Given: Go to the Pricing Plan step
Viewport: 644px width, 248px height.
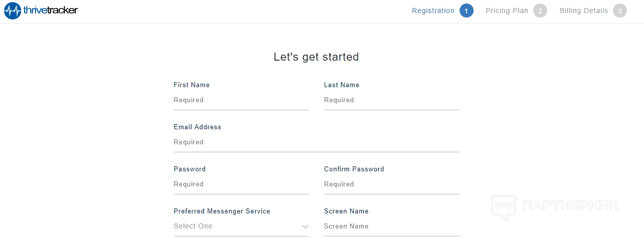Looking at the screenshot, I should [x=507, y=11].
